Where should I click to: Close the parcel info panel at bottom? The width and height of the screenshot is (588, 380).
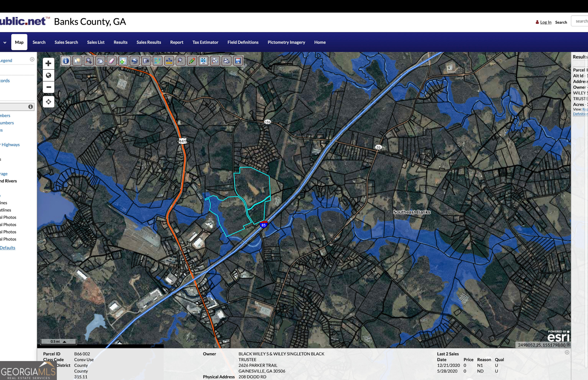pyautogui.click(x=567, y=352)
